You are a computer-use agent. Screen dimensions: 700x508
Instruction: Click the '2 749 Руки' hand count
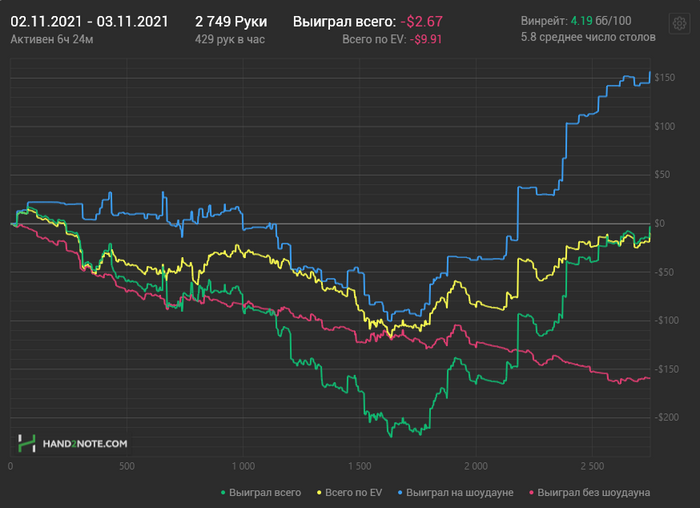point(231,21)
